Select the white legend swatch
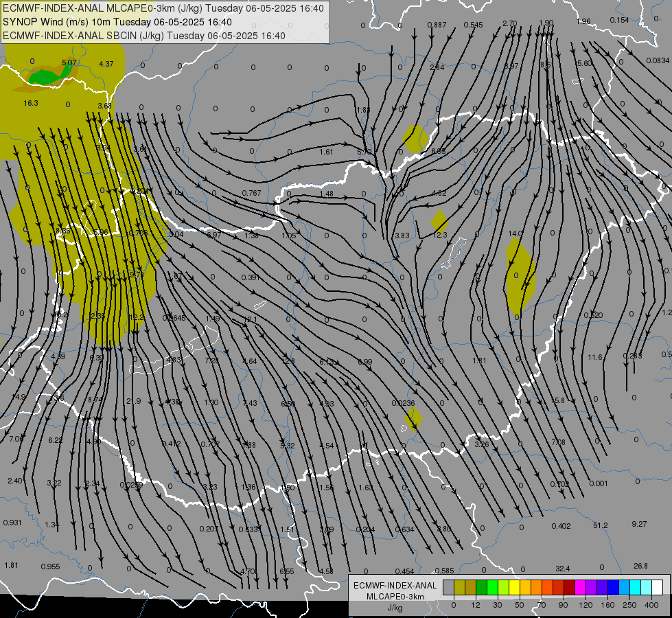Image resolution: width=672 pixels, height=618 pixels. point(657,587)
